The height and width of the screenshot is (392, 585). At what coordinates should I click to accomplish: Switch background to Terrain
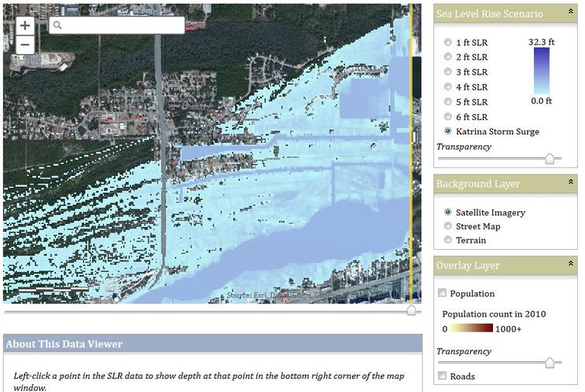tap(448, 240)
